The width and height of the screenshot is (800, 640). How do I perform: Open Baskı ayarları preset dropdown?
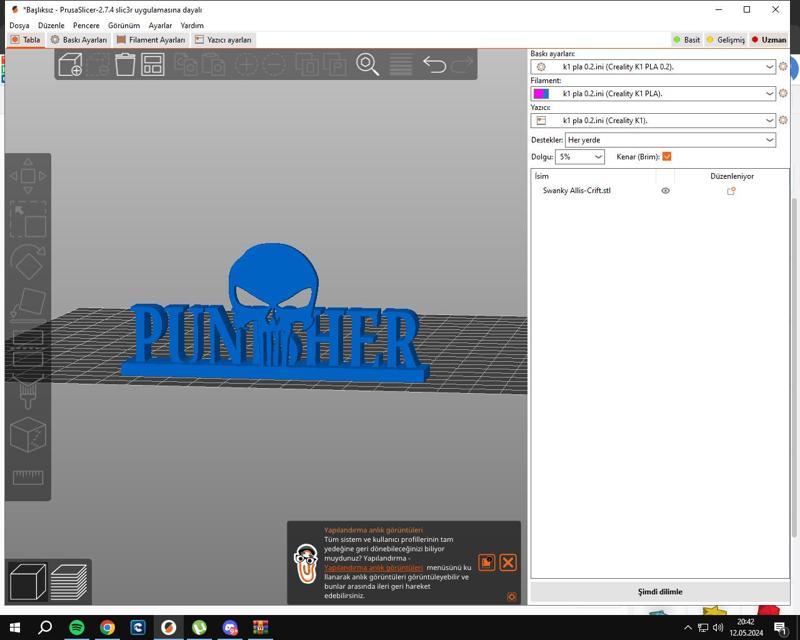(x=653, y=66)
